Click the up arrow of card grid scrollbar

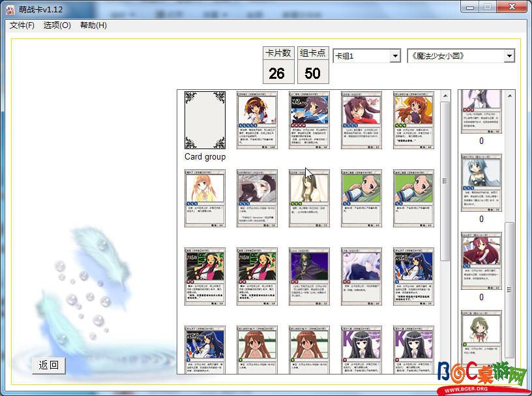tap(445, 96)
